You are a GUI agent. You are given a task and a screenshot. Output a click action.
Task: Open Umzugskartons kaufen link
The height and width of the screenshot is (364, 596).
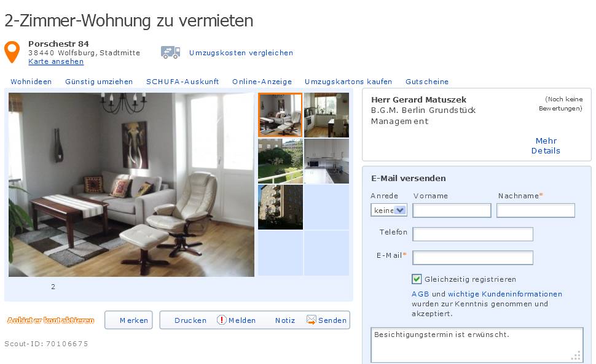pos(348,82)
